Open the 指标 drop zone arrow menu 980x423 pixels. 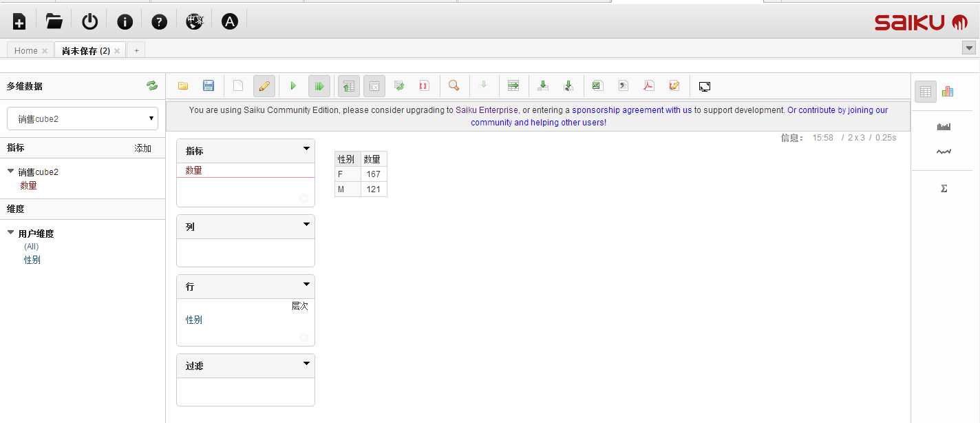click(307, 149)
